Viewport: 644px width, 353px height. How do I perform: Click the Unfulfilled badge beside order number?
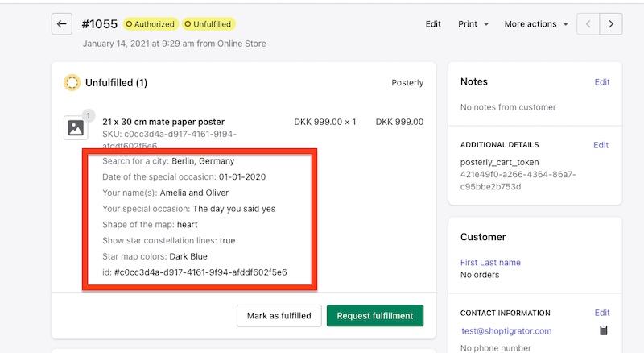(208, 24)
